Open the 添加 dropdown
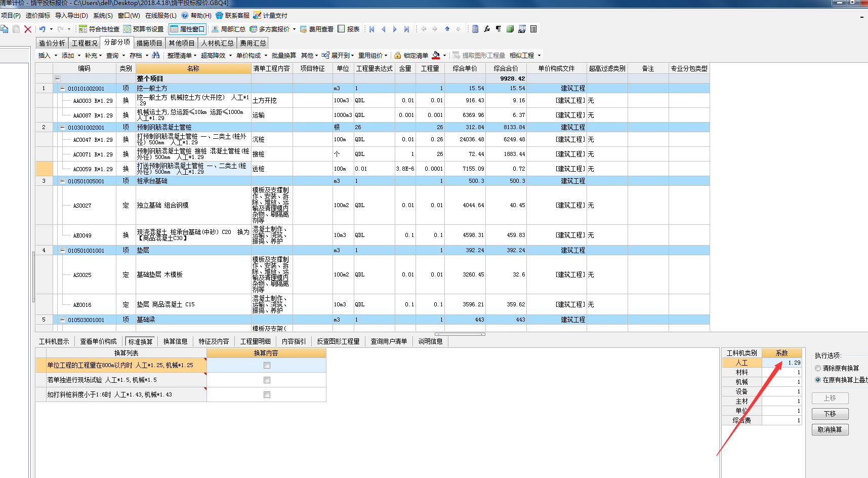This screenshot has height=478, width=868. pos(71,55)
